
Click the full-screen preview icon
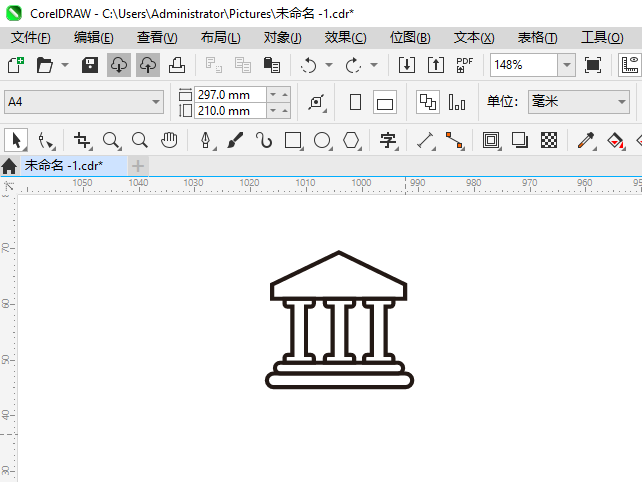coord(593,65)
